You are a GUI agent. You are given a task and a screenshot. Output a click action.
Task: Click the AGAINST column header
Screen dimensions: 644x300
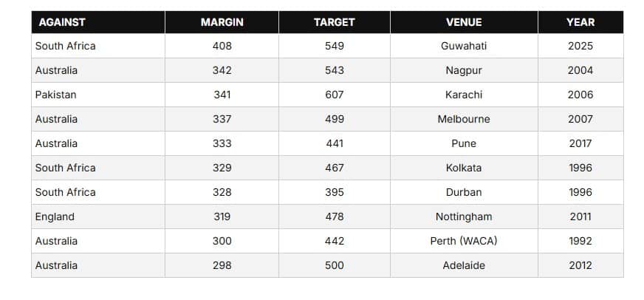pyautogui.click(x=61, y=22)
